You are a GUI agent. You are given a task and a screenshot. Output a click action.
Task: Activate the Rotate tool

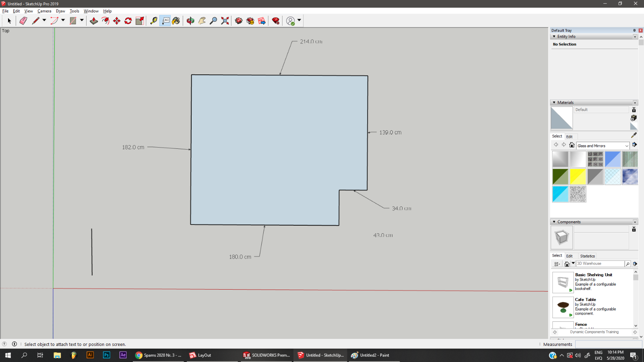tap(128, 21)
